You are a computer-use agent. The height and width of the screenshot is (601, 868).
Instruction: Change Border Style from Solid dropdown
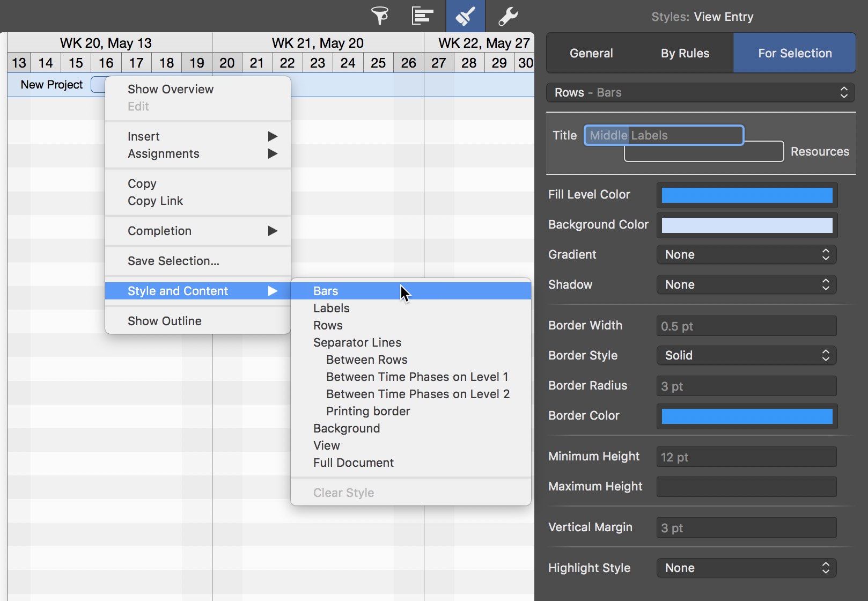pyautogui.click(x=746, y=355)
